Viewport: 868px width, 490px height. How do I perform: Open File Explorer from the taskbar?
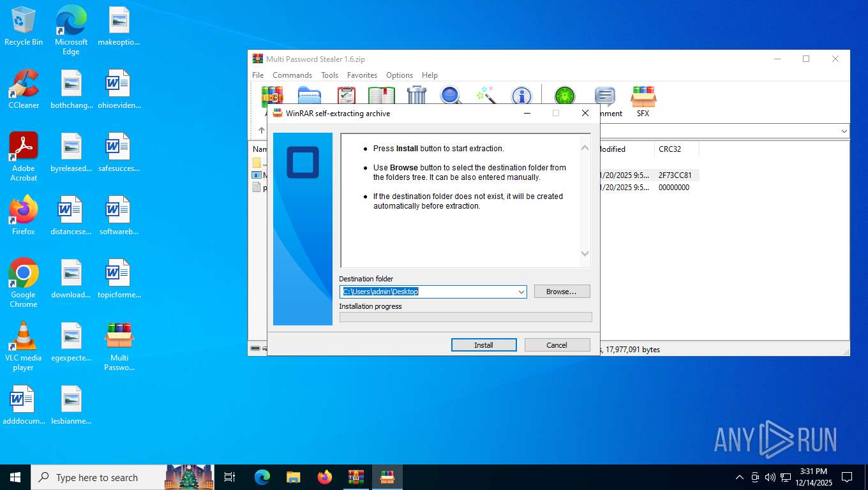click(293, 477)
